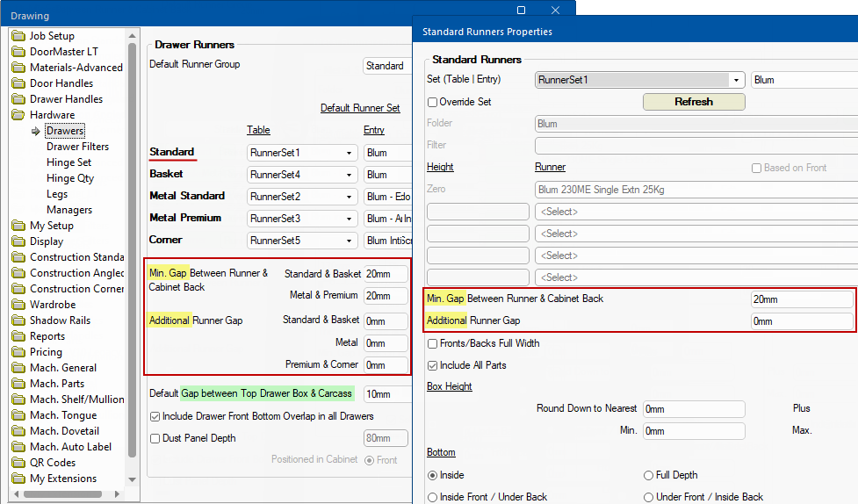Open the Pricing folder icon
The image size is (858, 504).
(18, 352)
